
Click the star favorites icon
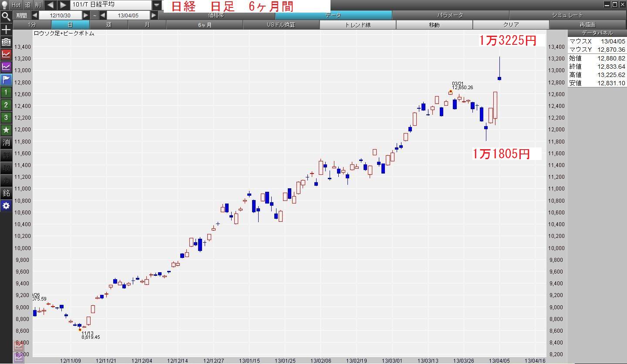6,130
